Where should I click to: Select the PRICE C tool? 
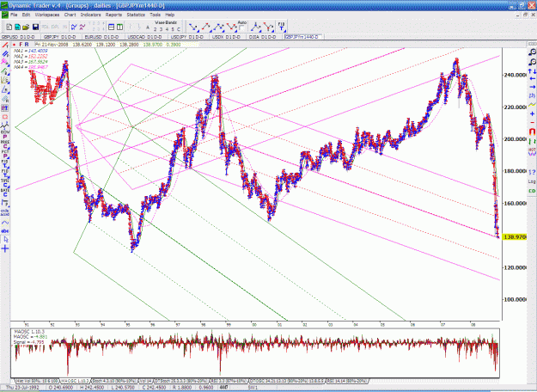pos(5,144)
